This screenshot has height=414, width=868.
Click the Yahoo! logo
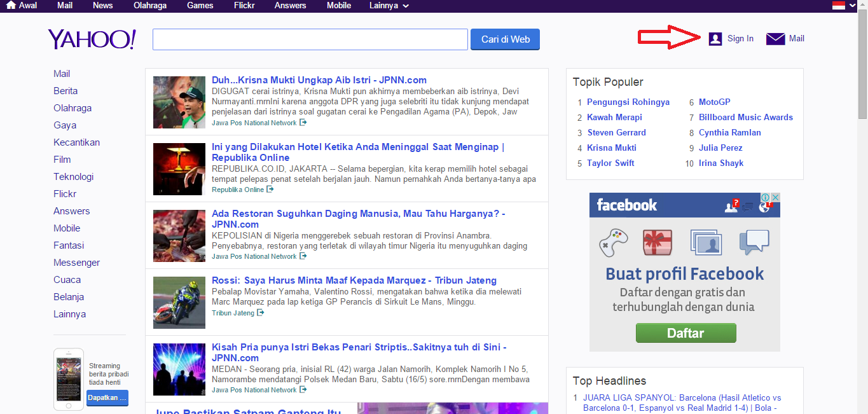[x=92, y=39]
